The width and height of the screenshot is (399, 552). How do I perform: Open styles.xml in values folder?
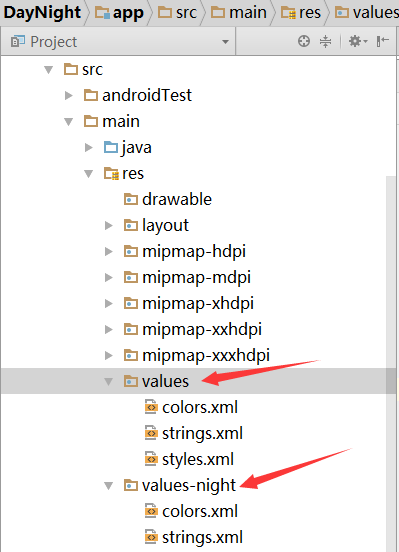tap(189, 459)
